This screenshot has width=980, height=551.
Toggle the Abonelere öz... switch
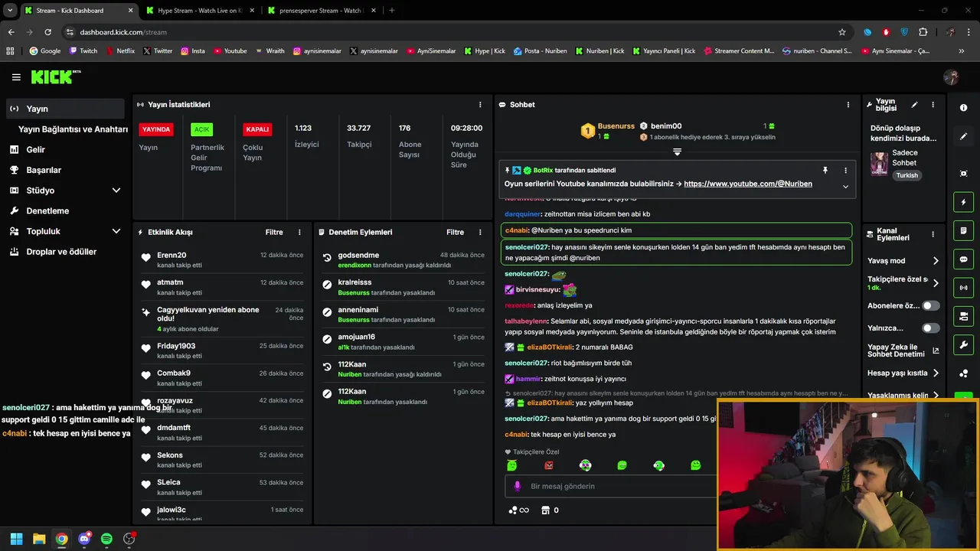pos(930,305)
